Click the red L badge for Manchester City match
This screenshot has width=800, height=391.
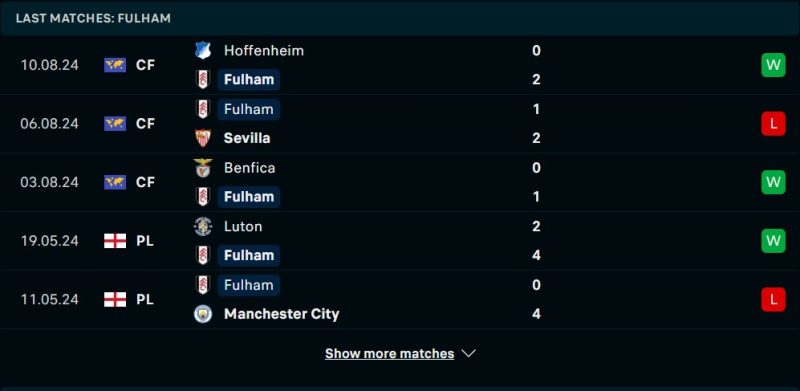coord(773,299)
